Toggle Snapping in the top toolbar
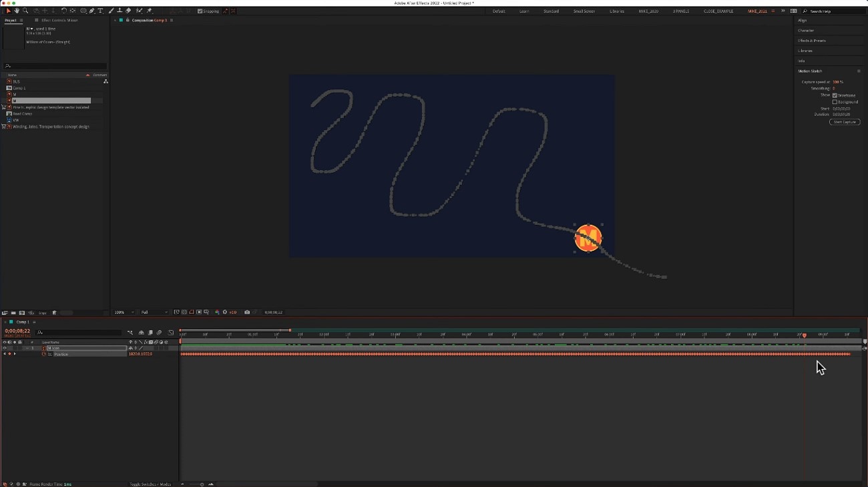 point(199,11)
